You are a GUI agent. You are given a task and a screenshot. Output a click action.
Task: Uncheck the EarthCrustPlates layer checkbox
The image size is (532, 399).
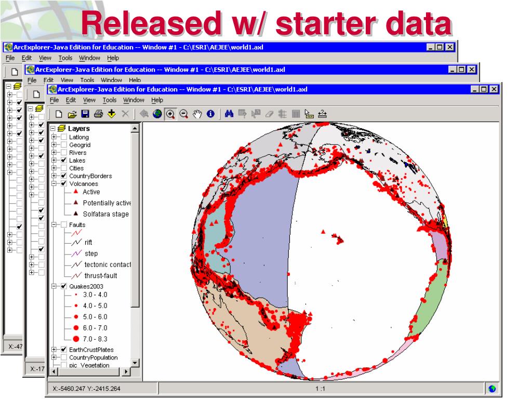coord(63,350)
